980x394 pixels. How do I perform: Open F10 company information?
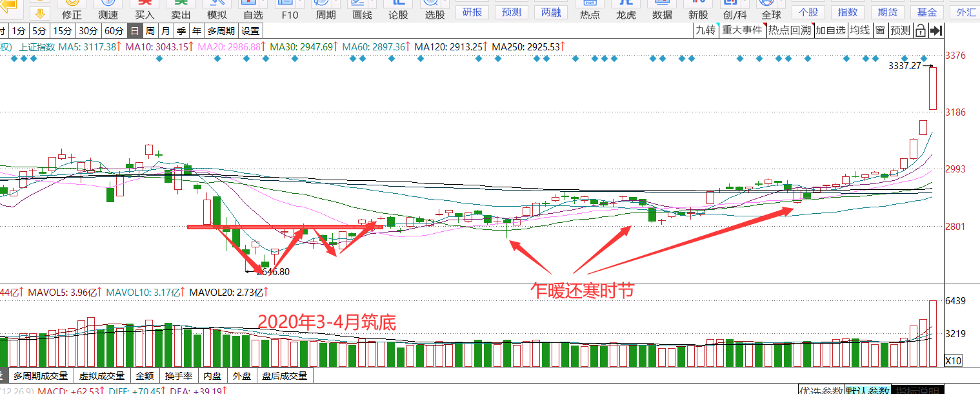(289, 10)
